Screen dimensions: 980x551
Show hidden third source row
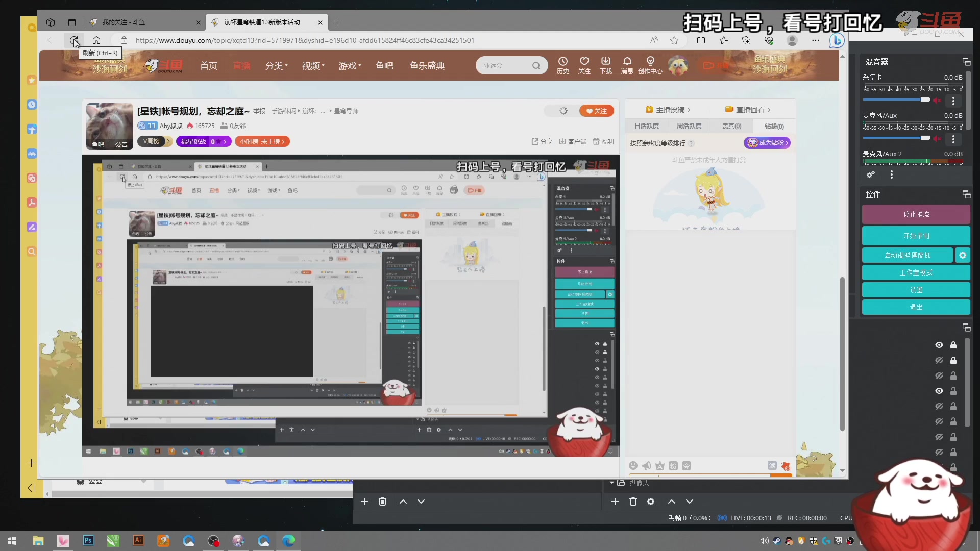click(x=939, y=376)
